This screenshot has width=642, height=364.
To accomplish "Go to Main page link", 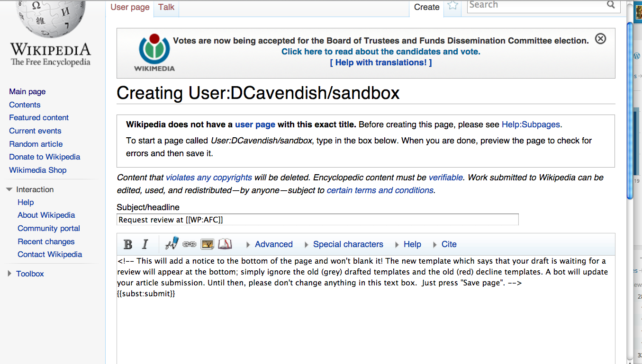I will point(27,91).
